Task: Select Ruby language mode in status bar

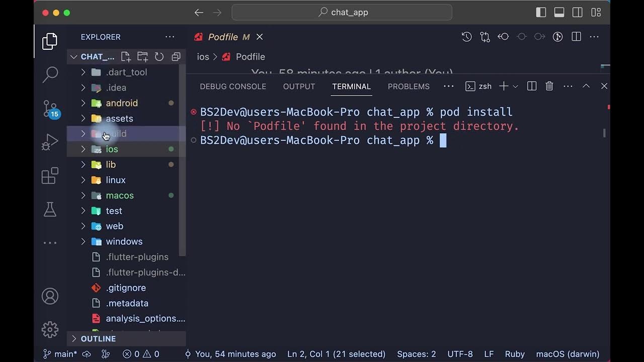Action: (515, 354)
